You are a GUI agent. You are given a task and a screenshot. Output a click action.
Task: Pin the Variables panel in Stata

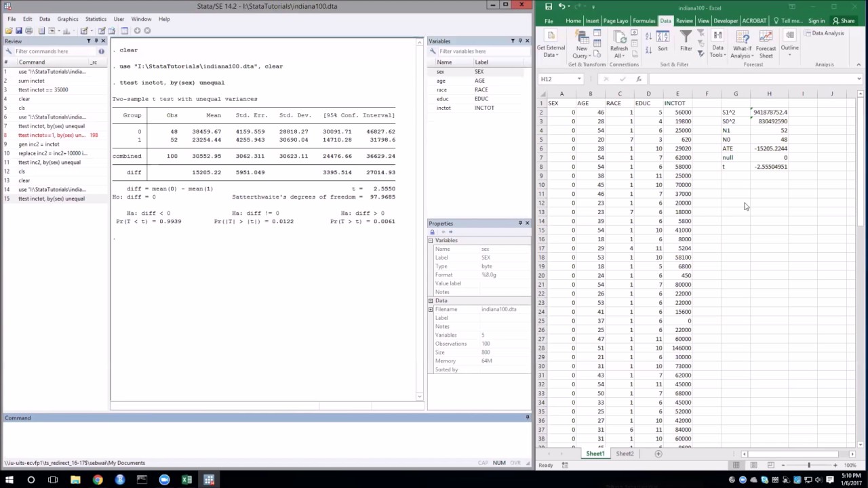(x=520, y=41)
